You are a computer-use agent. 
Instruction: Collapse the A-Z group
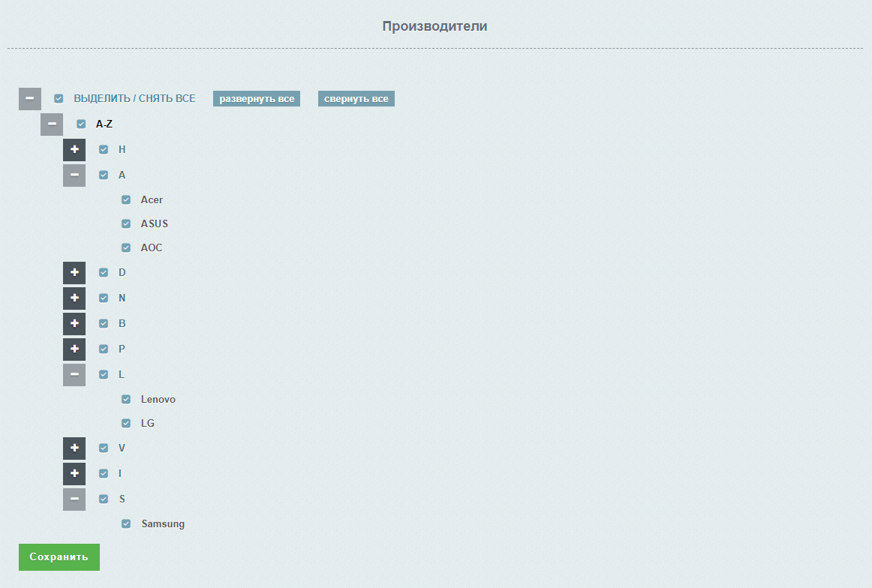coord(52,124)
